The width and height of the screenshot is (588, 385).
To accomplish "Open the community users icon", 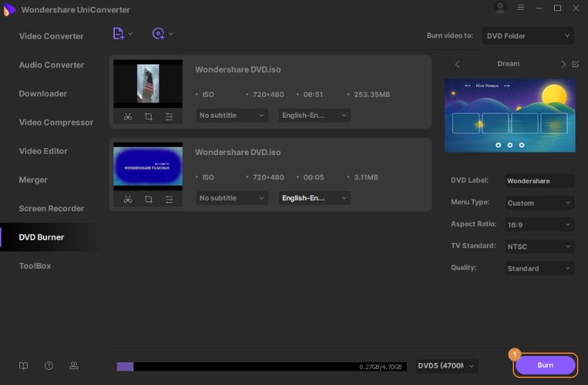I will point(74,366).
